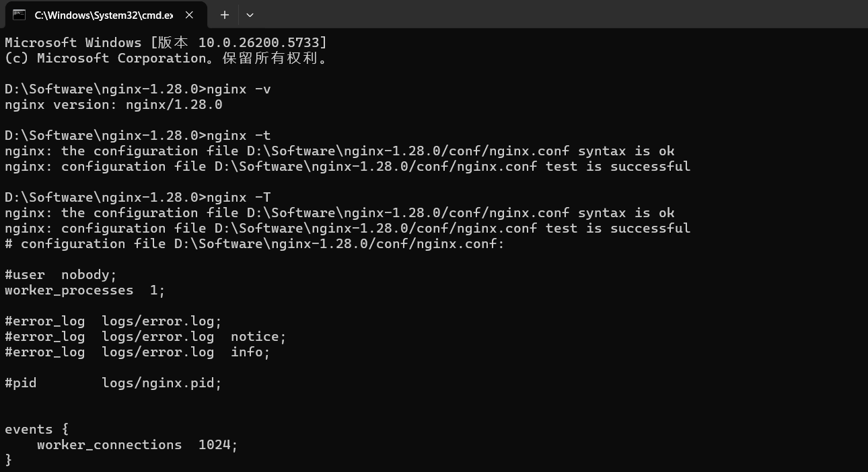Click the Microsoft Corporation copyright line

click(x=166, y=58)
